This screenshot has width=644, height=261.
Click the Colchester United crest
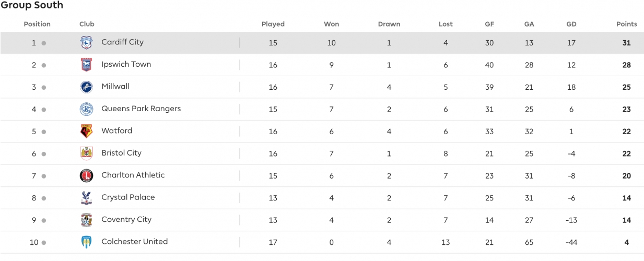86,242
